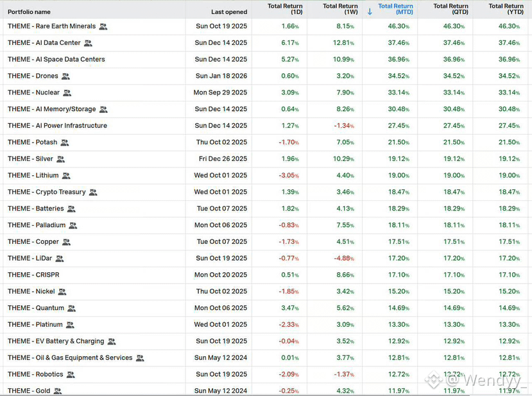Viewport: 532px width, 396px height.
Task: Open THEME - Oil & Gas Equipment & Services
Action: click(x=70, y=358)
